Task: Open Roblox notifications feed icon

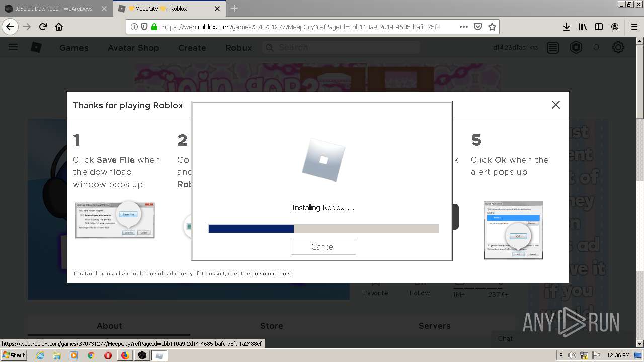Action: pos(553,48)
